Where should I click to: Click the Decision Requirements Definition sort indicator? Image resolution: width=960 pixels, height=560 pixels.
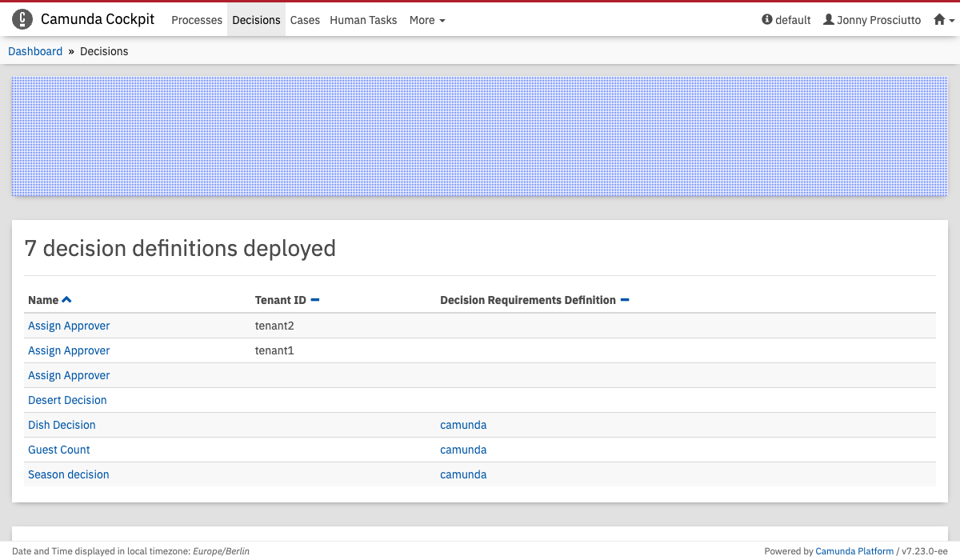point(625,300)
